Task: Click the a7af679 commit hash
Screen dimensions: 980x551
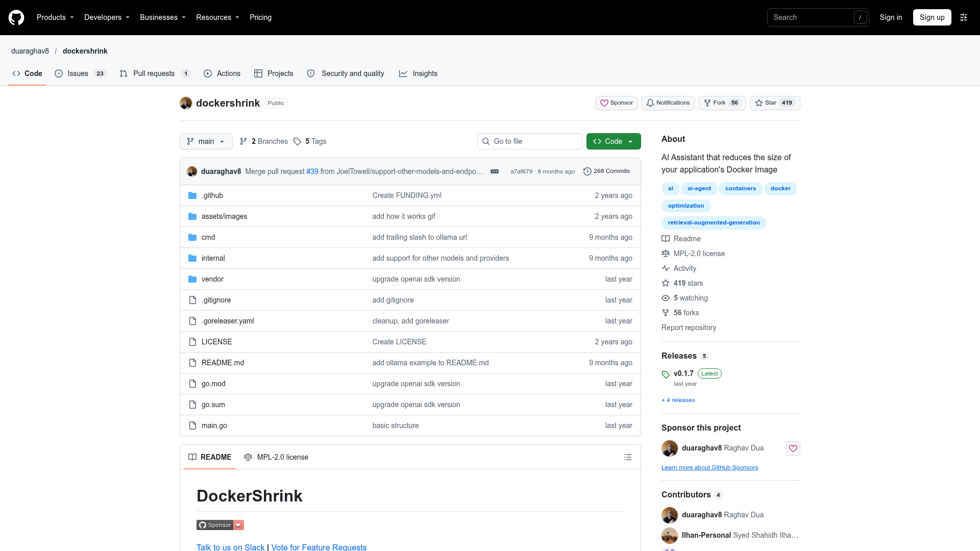Action: tap(521, 171)
